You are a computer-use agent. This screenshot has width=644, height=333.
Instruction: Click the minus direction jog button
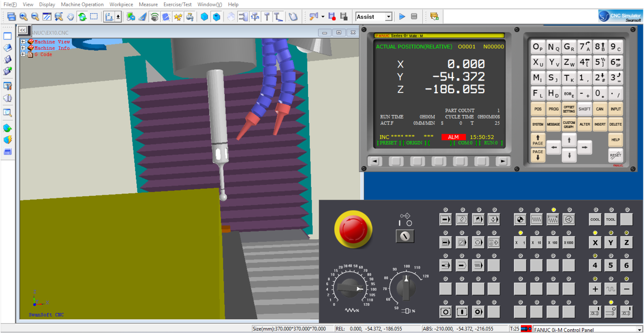[x=627, y=289]
